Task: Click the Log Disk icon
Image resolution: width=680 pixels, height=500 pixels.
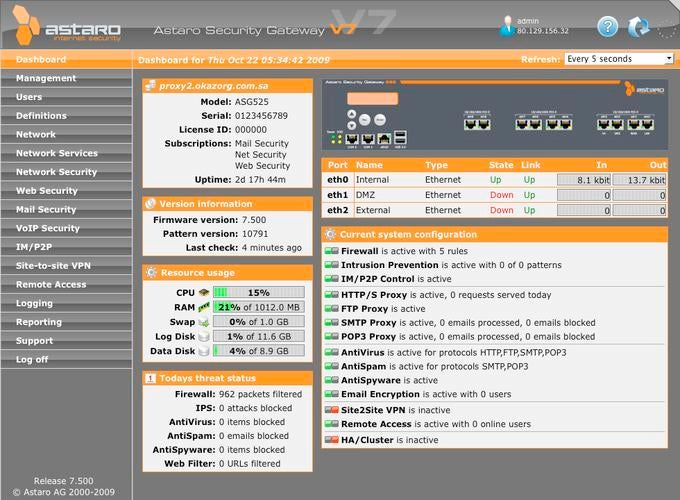Action: (204, 337)
